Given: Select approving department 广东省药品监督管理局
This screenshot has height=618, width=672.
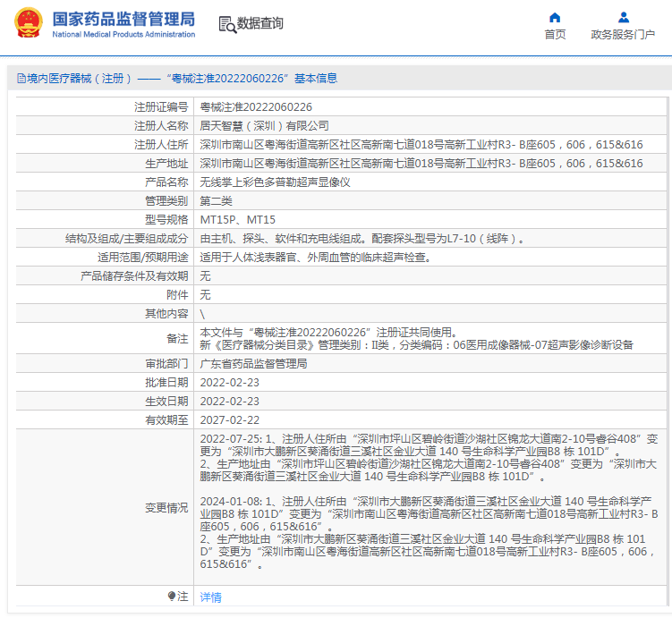Looking at the screenshot, I should click(254, 364).
